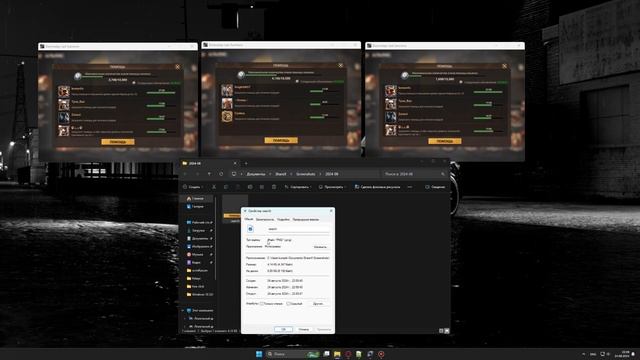Click the Explorer back navigation arrow

point(186,174)
